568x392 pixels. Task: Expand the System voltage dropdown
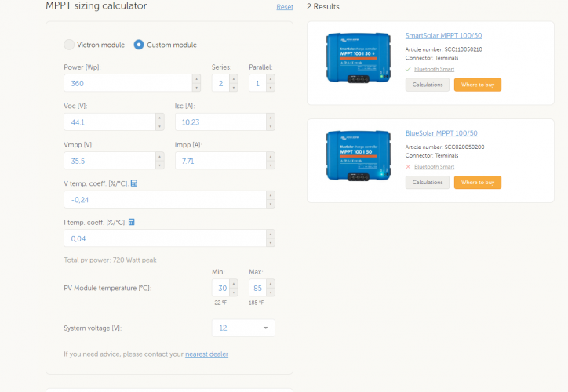[243, 328]
